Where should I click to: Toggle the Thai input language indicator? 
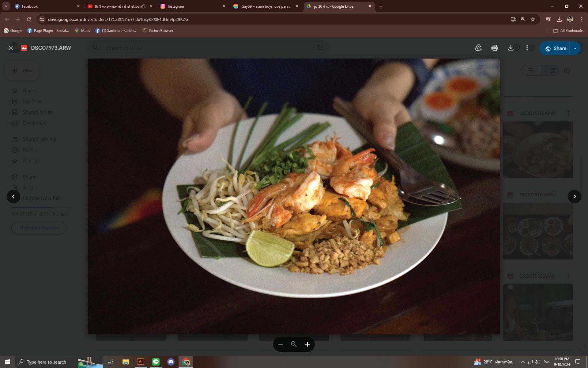(547, 362)
